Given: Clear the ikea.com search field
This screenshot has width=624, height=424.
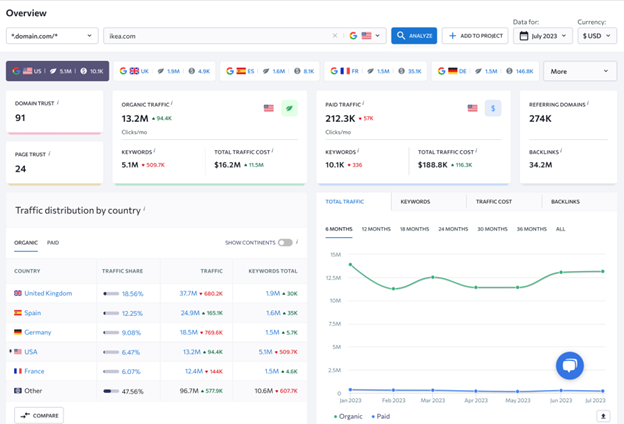Looking at the screenshot, I should tap(335, 36).
